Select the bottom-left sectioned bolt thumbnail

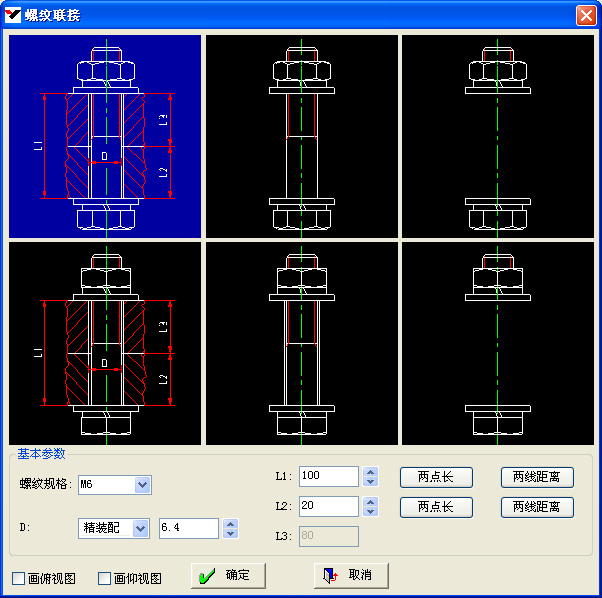click(105, 343)
